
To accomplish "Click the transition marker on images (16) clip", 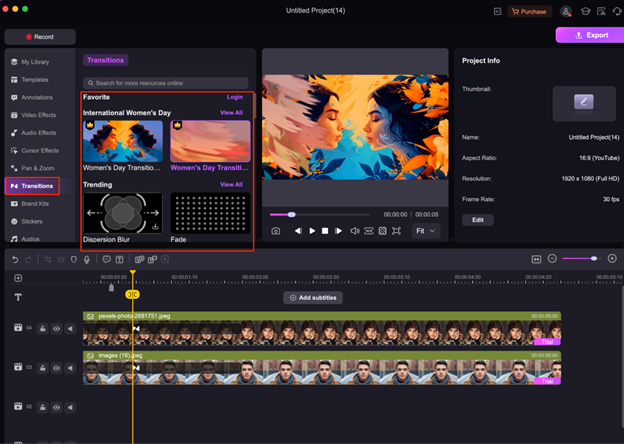I will (136, 368).
